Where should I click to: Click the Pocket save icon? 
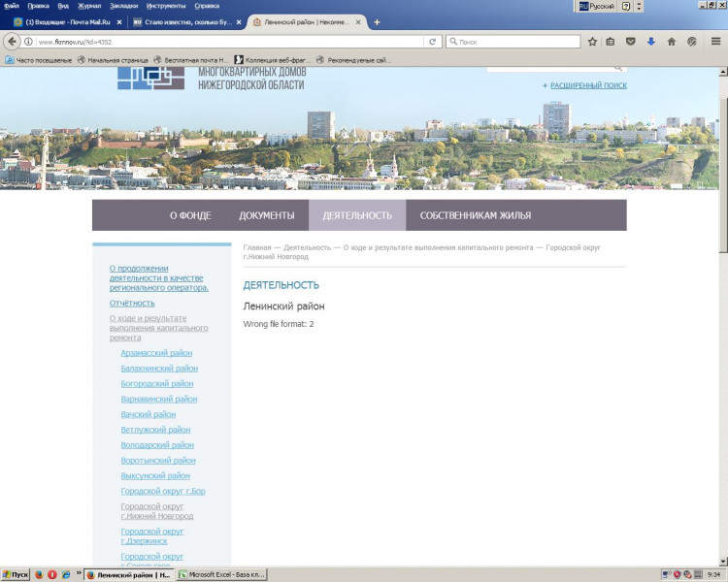coord(630,42)
